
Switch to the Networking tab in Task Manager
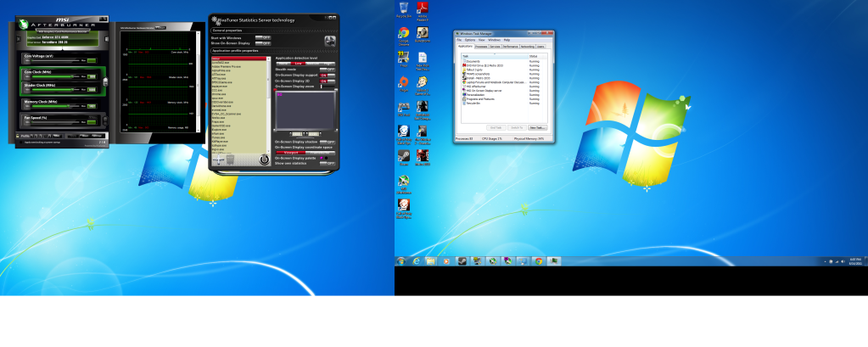[528, 47]
